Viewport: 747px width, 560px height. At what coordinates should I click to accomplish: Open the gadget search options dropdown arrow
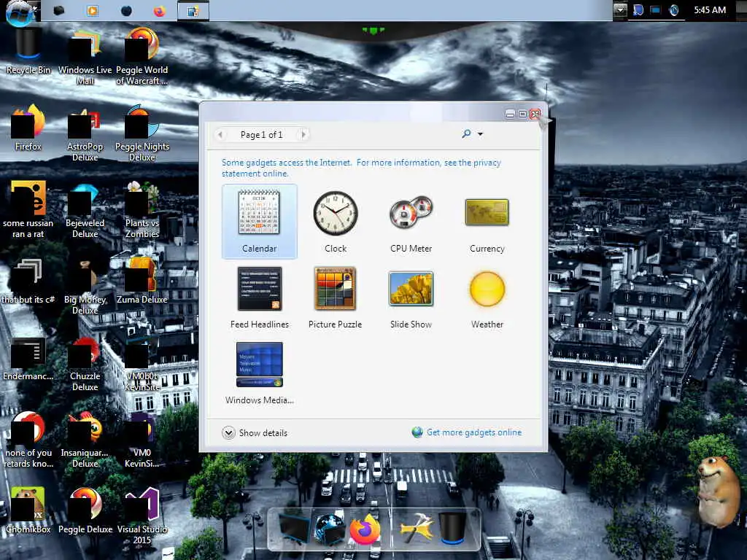click(x=480, y=134)
